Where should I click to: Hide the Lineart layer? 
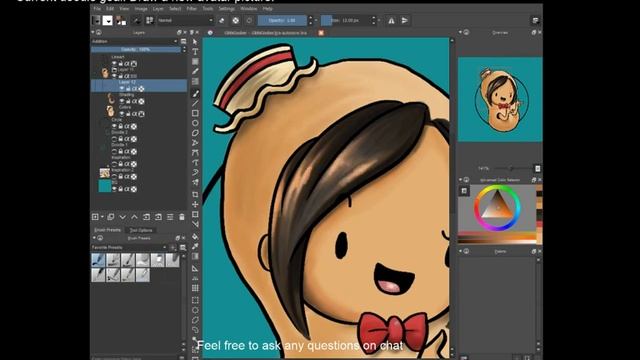114,64
